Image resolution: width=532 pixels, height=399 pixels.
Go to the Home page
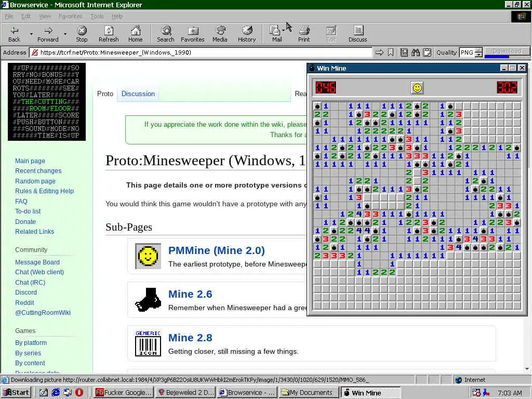[136, 34]
